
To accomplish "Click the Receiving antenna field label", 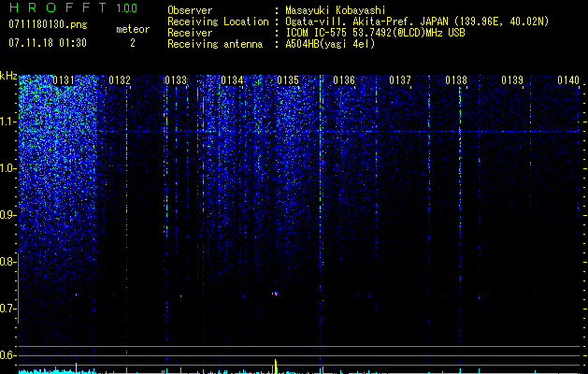I will pyautogui.click(x=215, y=44).
